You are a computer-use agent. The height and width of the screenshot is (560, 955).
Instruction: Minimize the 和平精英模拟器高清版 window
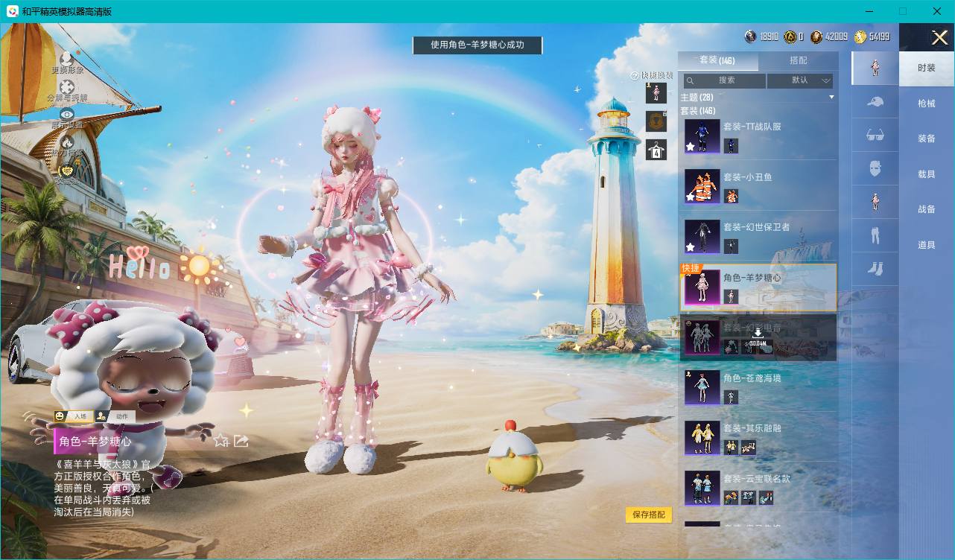click(870, 11)
